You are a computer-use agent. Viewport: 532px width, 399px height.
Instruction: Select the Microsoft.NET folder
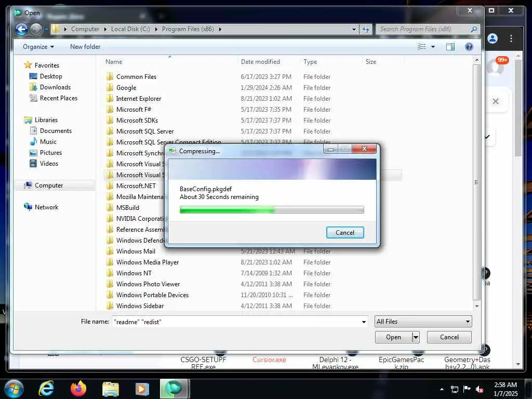[x=136, y=185]
